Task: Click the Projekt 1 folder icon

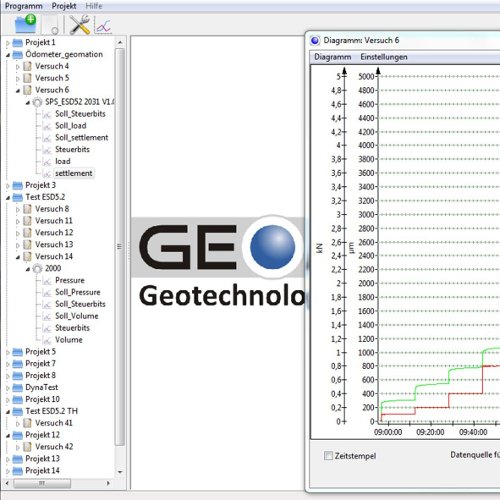Action: (x=18, y=43)
